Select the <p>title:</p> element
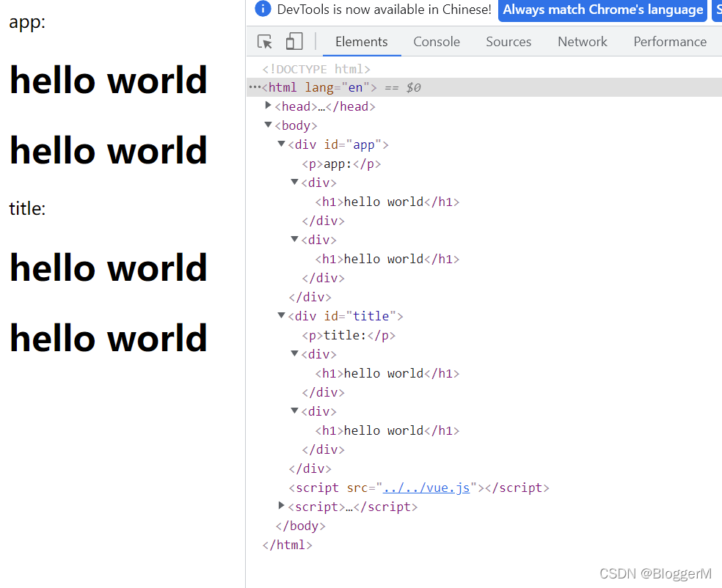The height and width of the screenshot is (588, 722). pos(349,335)
